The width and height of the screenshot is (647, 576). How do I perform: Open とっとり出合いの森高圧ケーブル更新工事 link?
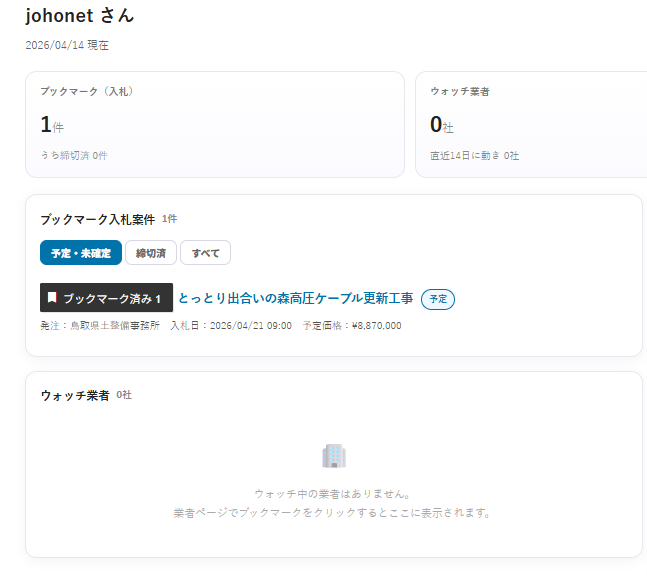295,298
